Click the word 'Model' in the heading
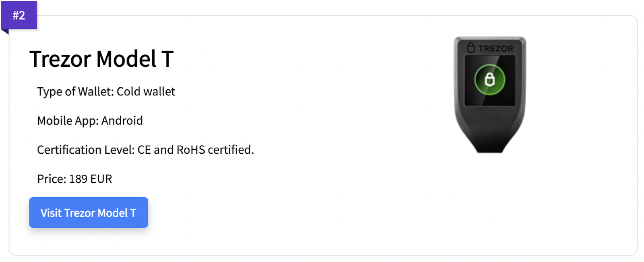The image size is (644, 262). 126,59
